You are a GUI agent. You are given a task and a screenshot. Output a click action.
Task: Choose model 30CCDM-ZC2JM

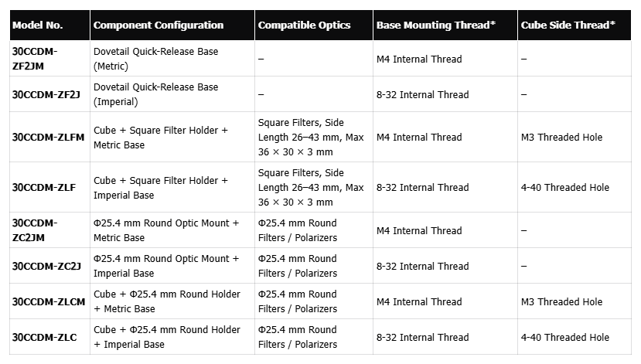point(35,230)
